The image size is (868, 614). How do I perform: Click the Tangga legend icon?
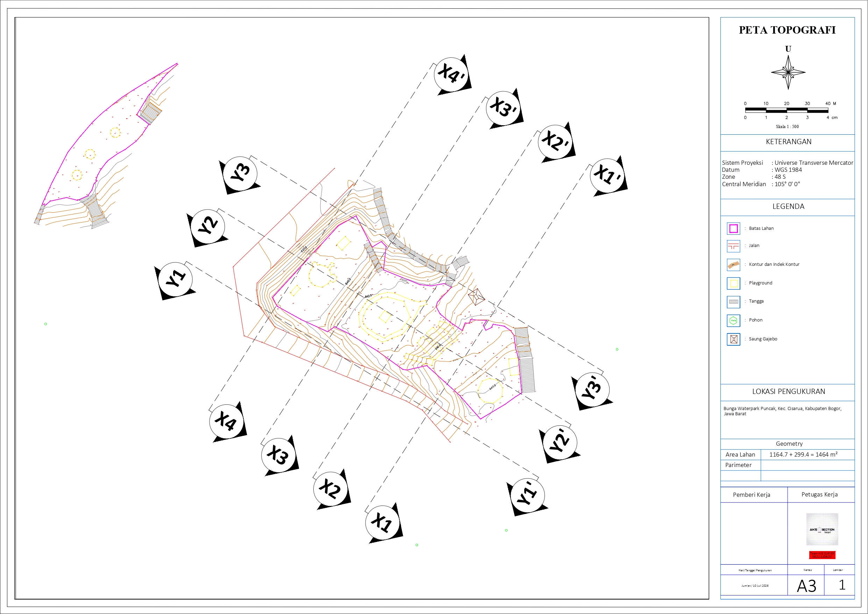pos(733,302)
